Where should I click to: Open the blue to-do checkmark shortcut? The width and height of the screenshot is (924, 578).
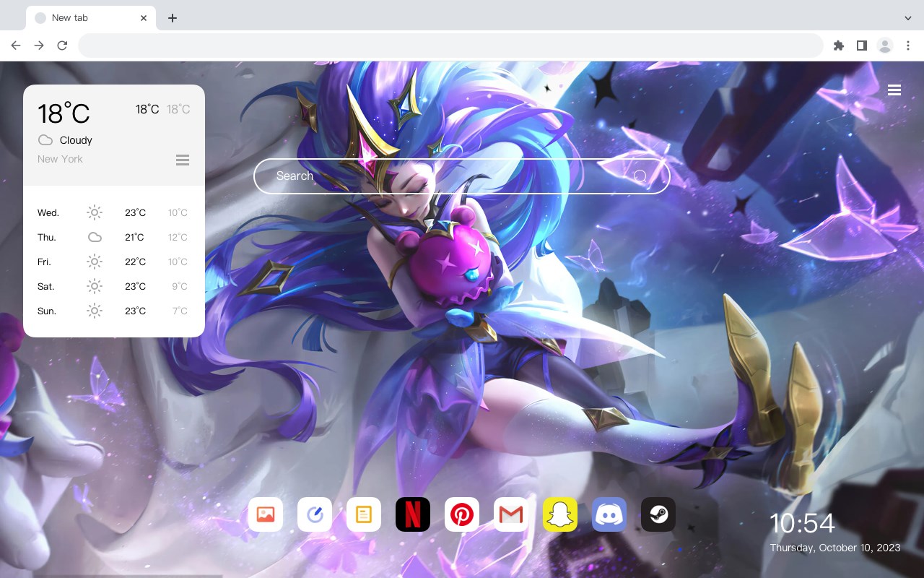pyautogui.click(x=315, y=514)
